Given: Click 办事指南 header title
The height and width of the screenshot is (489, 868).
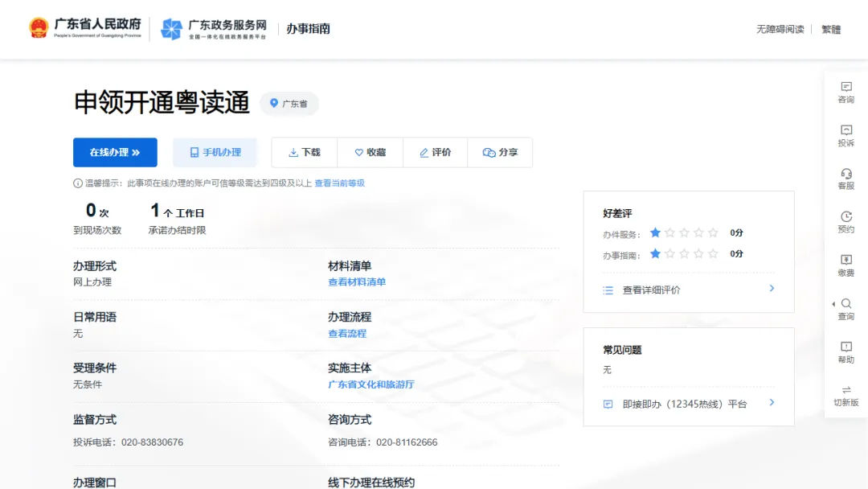Looking at the screenshot, I should pyautogui.click(x=309, y=29).
